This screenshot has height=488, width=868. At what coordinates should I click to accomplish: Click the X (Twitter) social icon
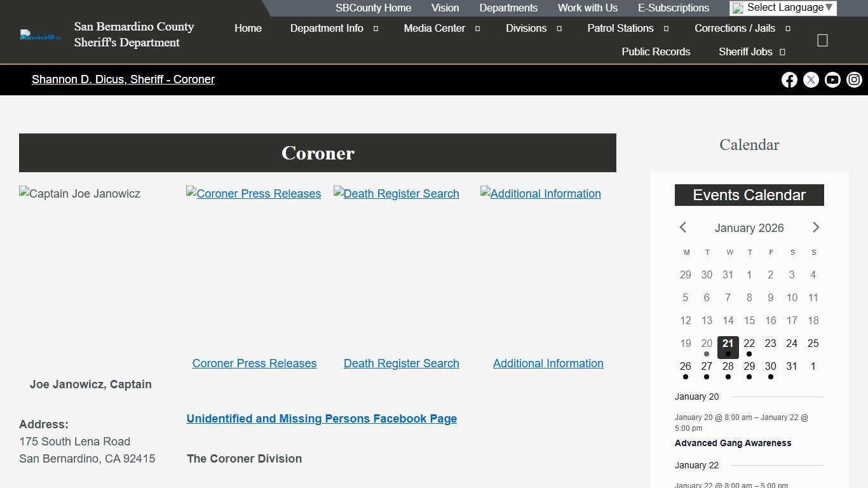(x=811, y=79)
